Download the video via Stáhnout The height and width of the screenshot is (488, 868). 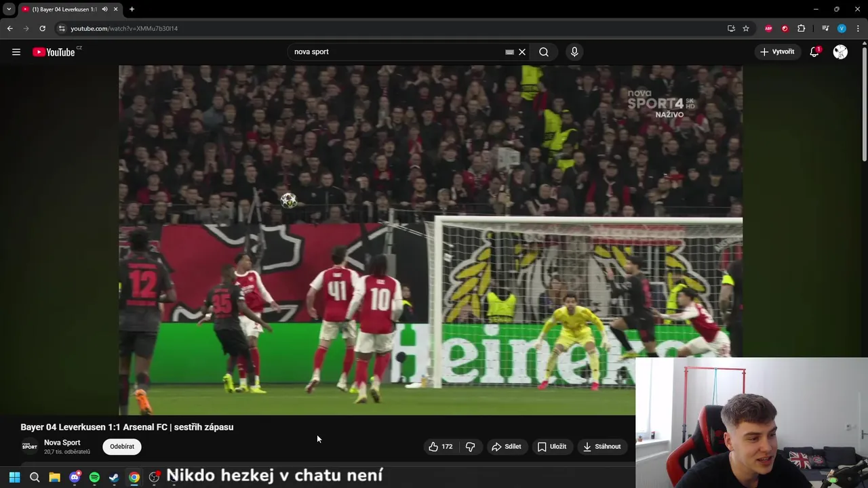click(x=602, y=447)
